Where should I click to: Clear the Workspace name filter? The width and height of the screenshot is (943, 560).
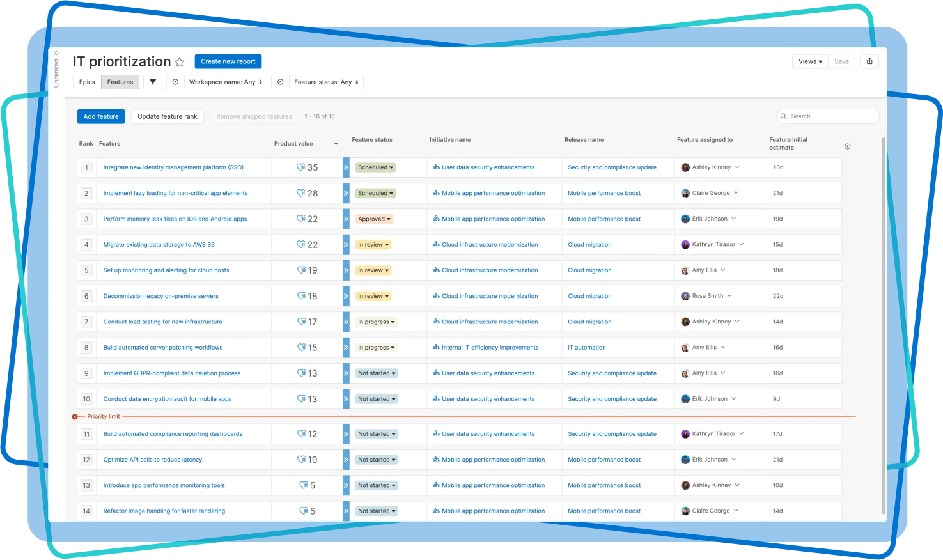[x=175, y=82]
